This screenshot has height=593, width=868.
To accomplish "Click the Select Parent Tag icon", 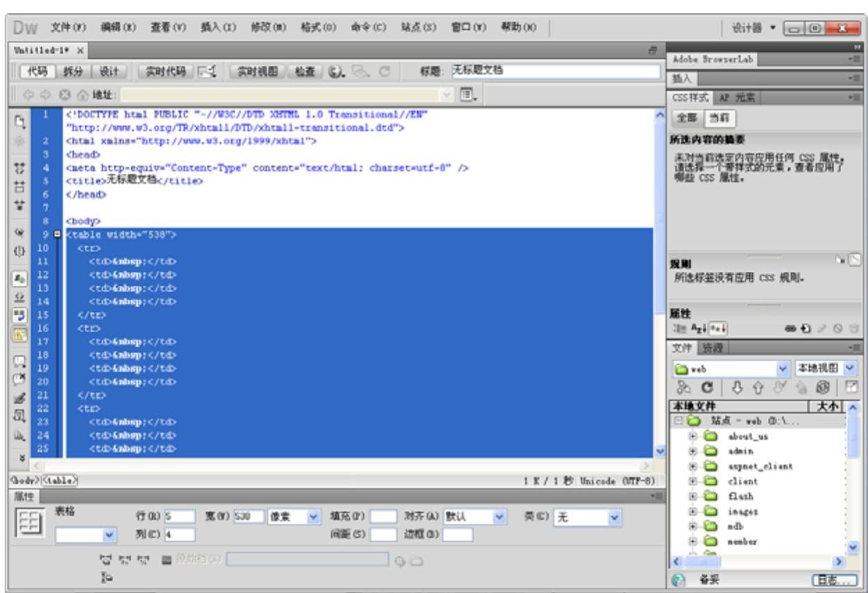I will [19, 232].
